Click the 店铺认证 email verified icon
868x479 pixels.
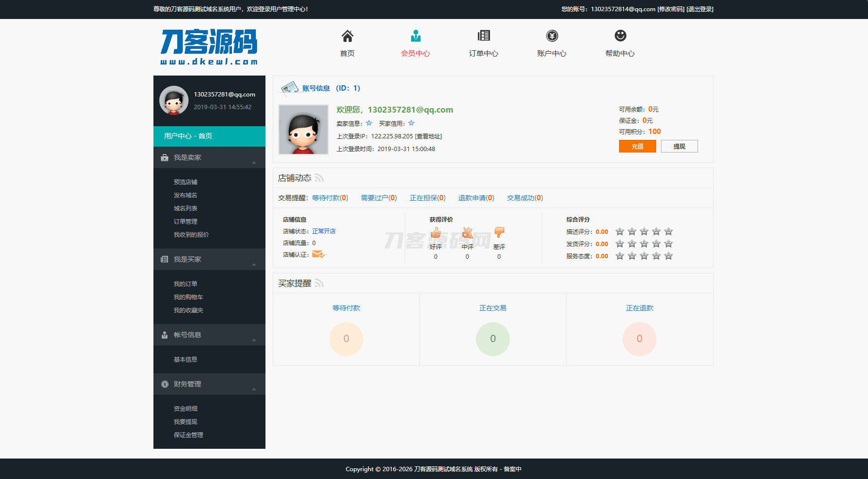[x=318, y=254]
